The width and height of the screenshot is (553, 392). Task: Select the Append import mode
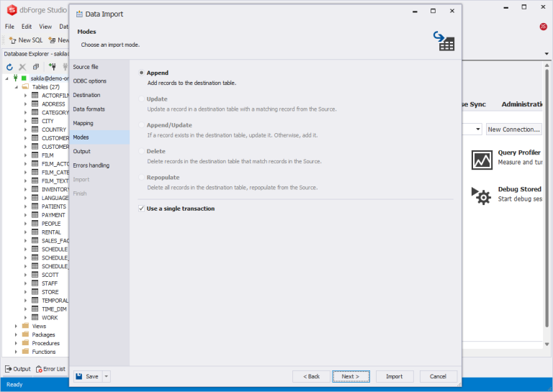pos(142,73)
